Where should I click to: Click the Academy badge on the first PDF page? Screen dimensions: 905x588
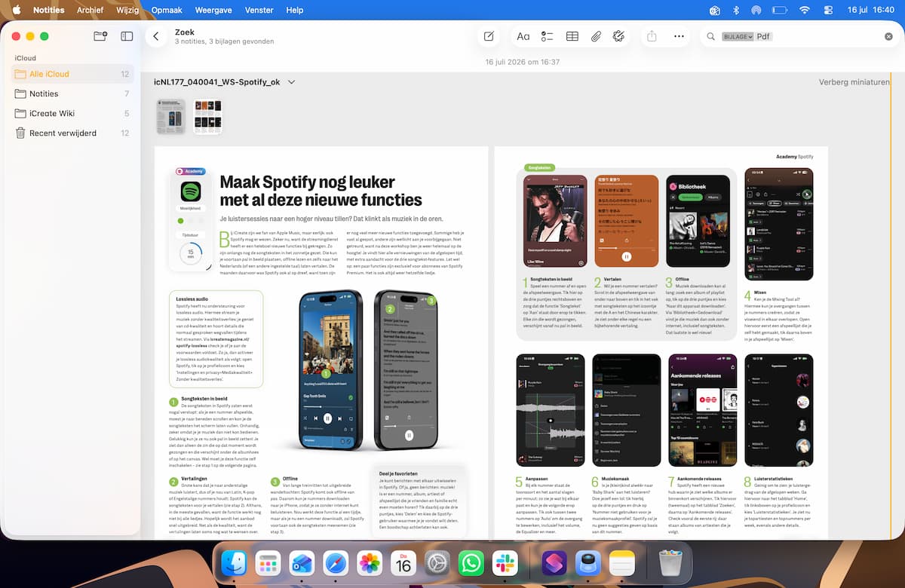click(190, 171)
